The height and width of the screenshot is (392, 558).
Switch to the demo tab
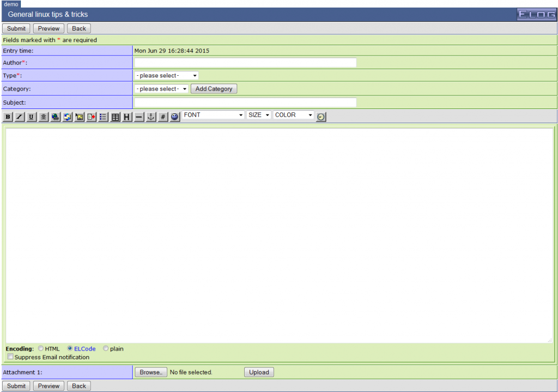(10, 4)
